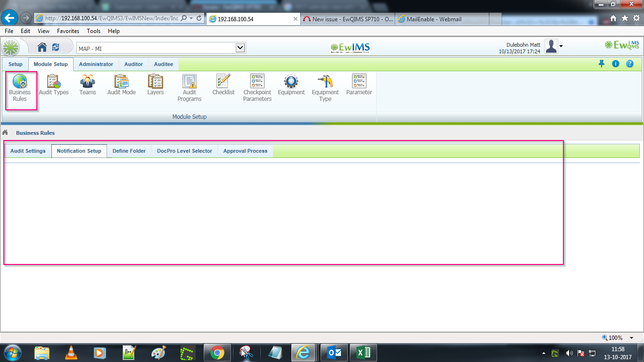Open the Teams setup icon
644x362 pixels.
point(88,85)
